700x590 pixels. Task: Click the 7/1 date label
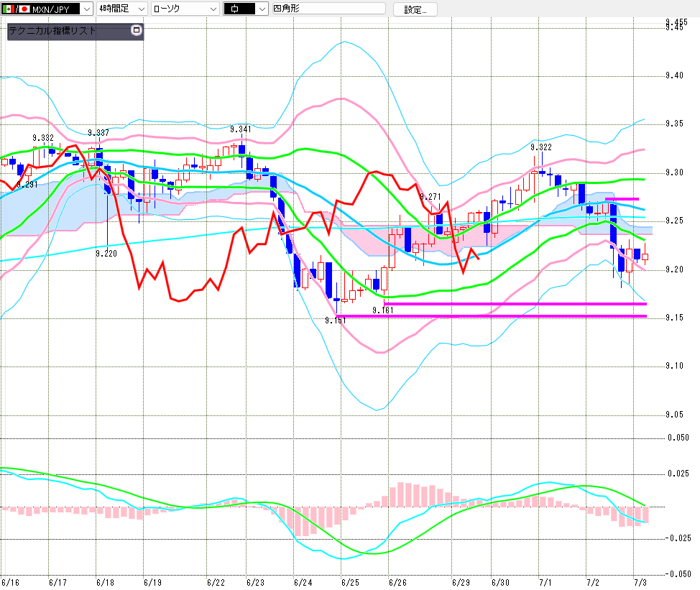545,583
